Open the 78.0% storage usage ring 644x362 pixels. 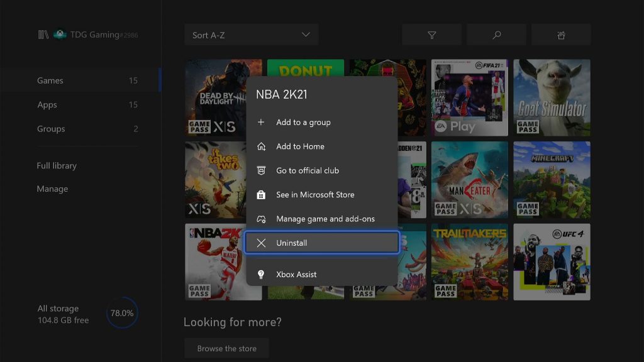click(x=122, y=313)
